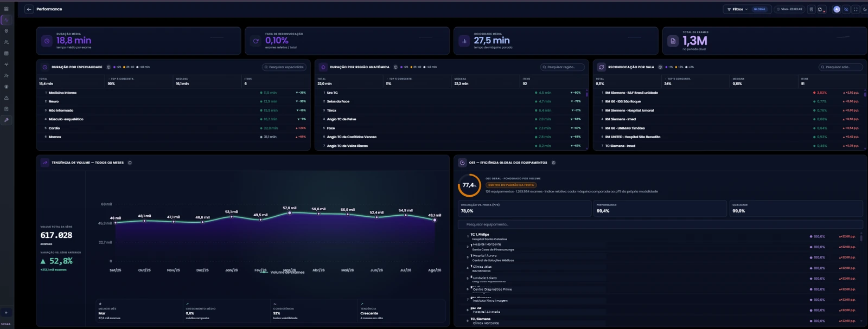Focus the Pesquisar região search field
Image resolution: width=868 pixels, height=329 pixels.
pyautogui.click(x=563, y=67)
